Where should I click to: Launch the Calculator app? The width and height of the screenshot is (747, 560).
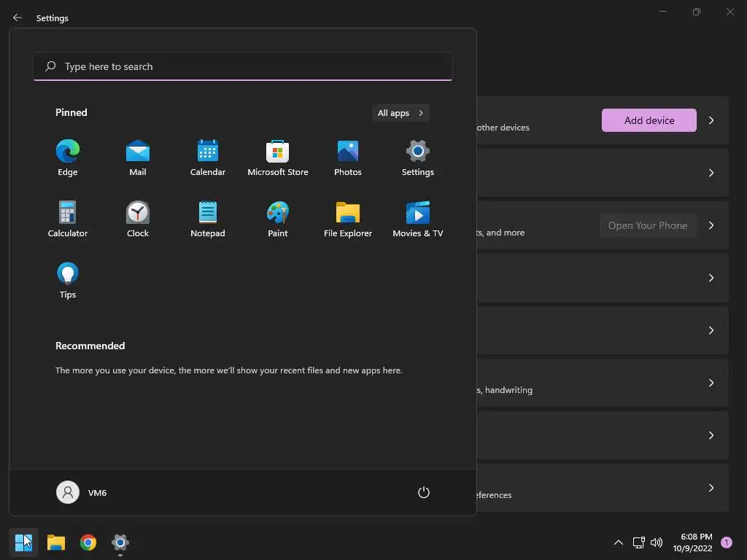click(x=68, y=219)
